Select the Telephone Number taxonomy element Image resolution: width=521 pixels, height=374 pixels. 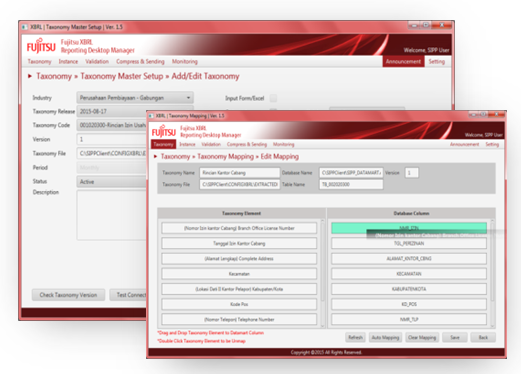(239, 319)
